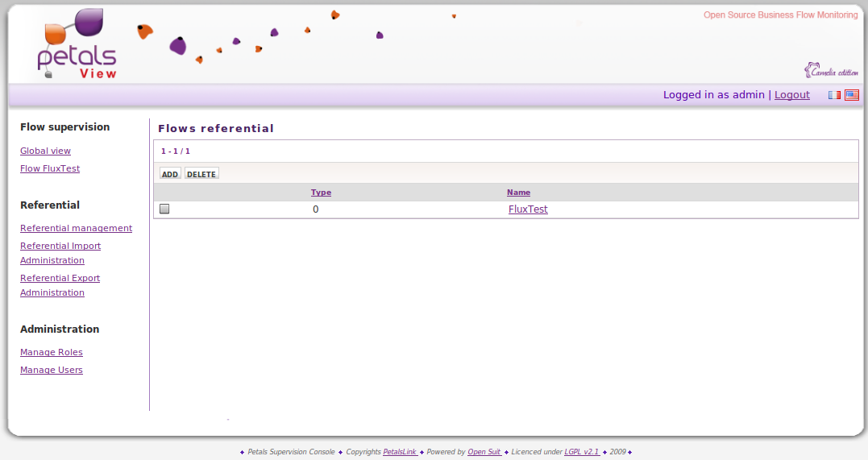
Task: Click the Petals View logo
Action: (x=77, y=45)
